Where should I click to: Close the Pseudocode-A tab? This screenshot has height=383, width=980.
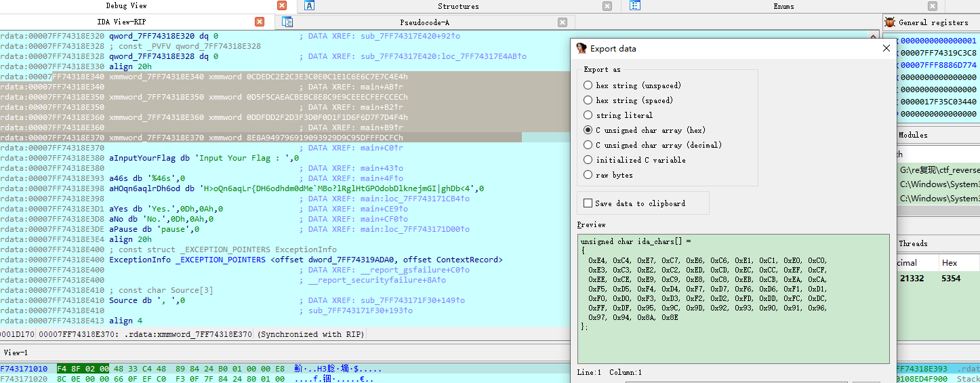[563, 22]
